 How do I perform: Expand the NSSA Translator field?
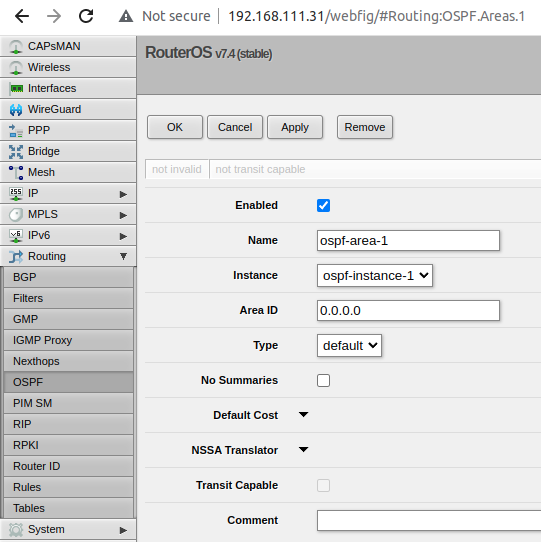coord(304,450)
